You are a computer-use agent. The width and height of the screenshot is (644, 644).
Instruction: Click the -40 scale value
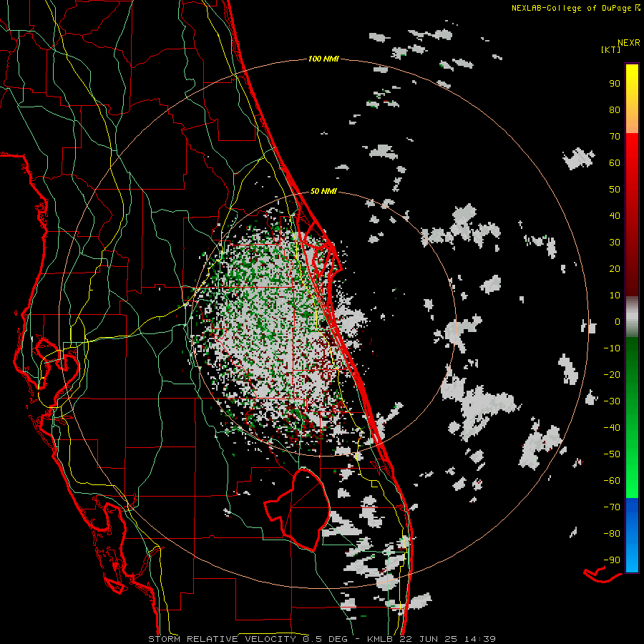click(x=612, y=428)
